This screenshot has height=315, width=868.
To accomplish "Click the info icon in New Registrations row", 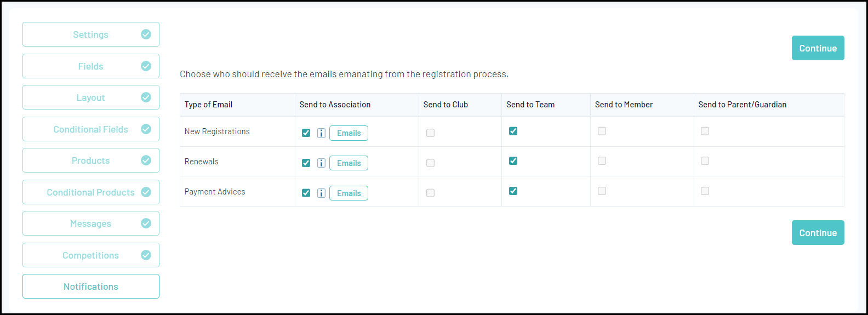I will [x=321, y=133].
